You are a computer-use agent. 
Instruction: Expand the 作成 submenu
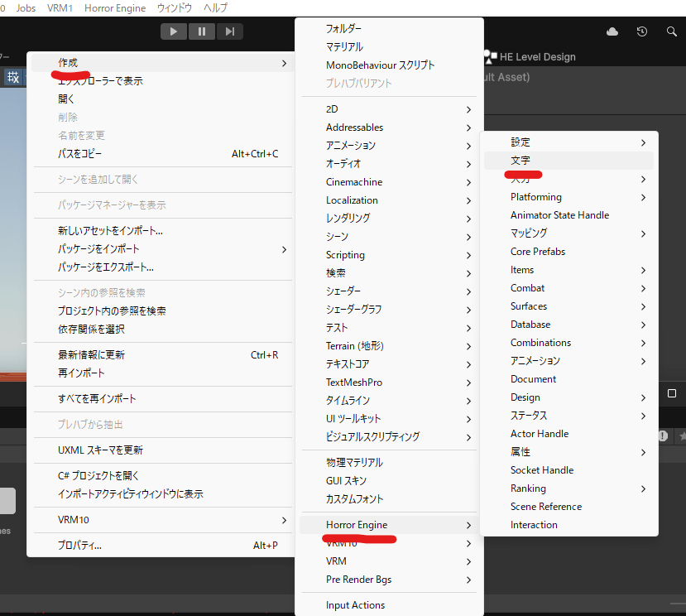click(163, 63)
